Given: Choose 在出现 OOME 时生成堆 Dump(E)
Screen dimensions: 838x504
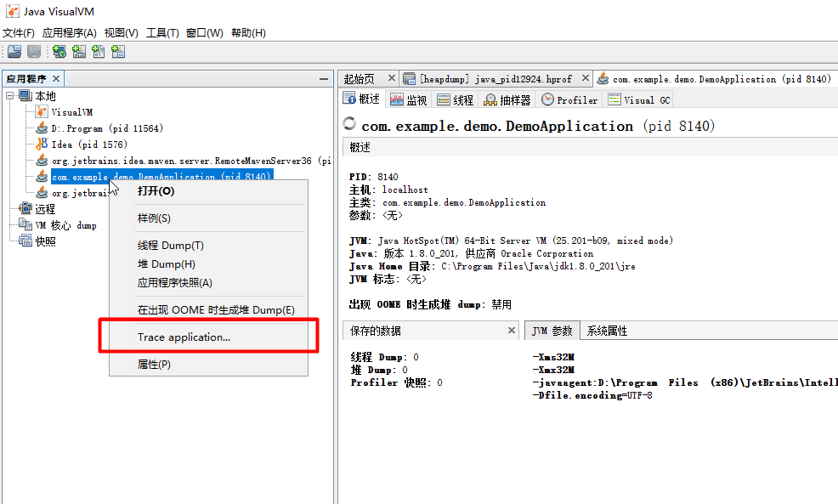Looking at the screenshot, I should click(208, 310).
